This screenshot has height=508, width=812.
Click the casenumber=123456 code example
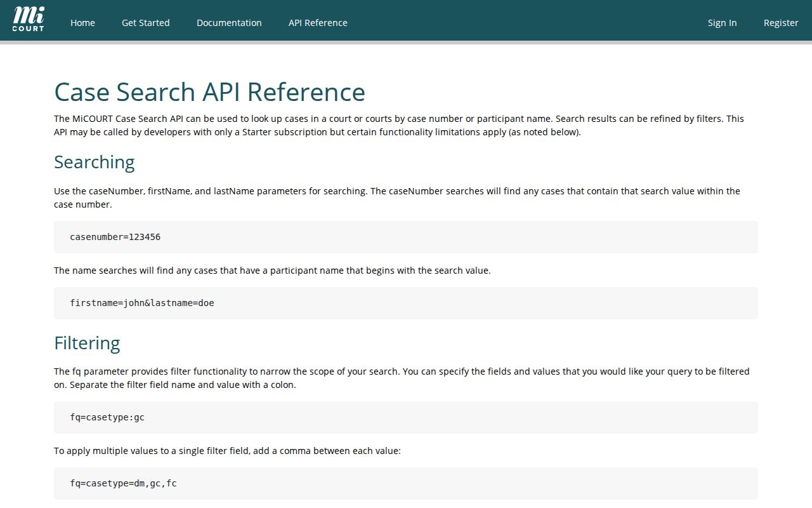tap(406, 237)
